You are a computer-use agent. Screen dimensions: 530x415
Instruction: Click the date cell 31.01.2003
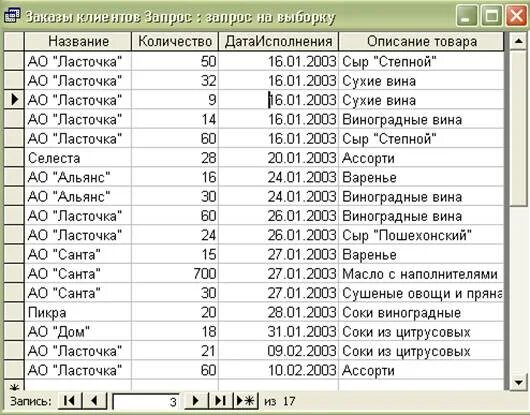point(279,332)
